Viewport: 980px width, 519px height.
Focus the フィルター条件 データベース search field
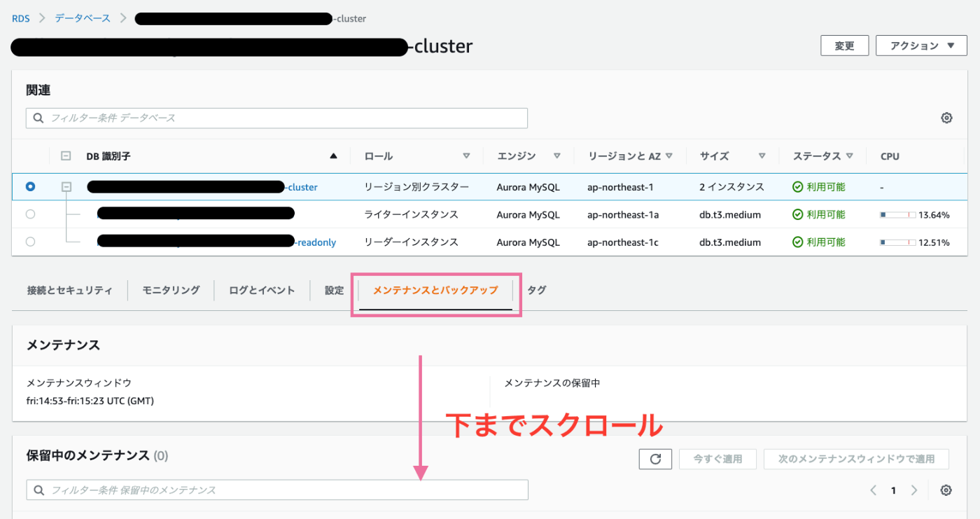pos(276,118)
